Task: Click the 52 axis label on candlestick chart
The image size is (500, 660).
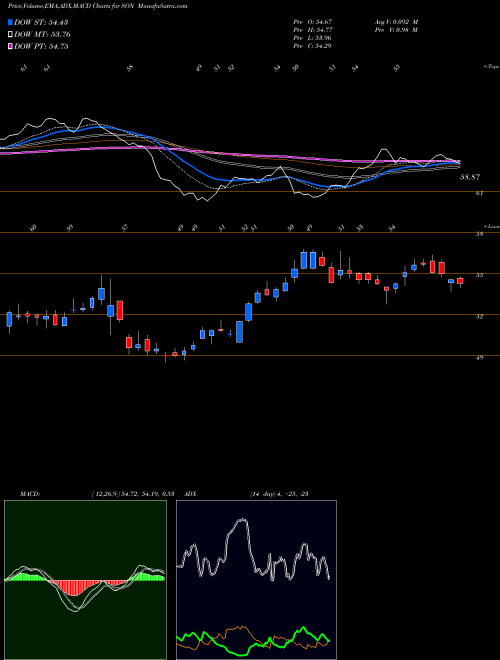Action: (479, 317)
